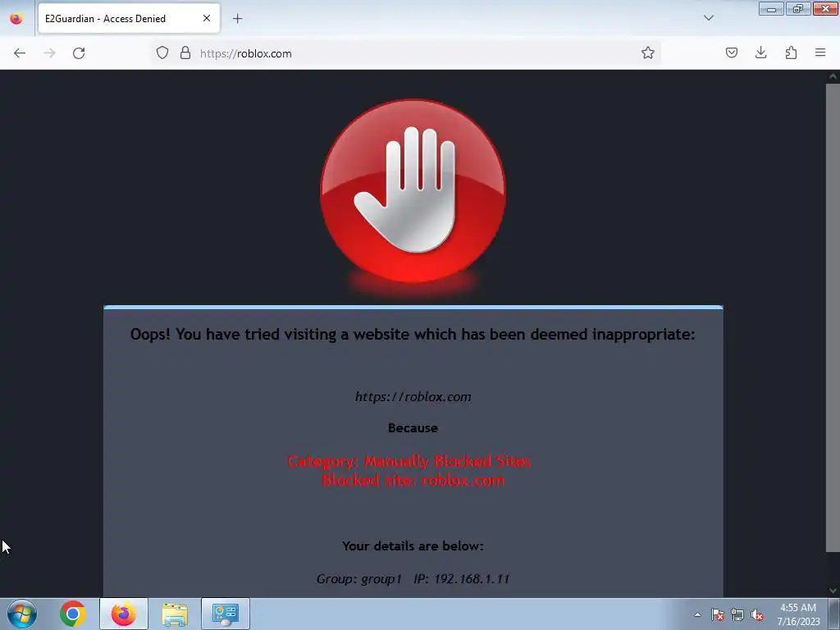Bookmark this page with the star icon

[648, 52]
